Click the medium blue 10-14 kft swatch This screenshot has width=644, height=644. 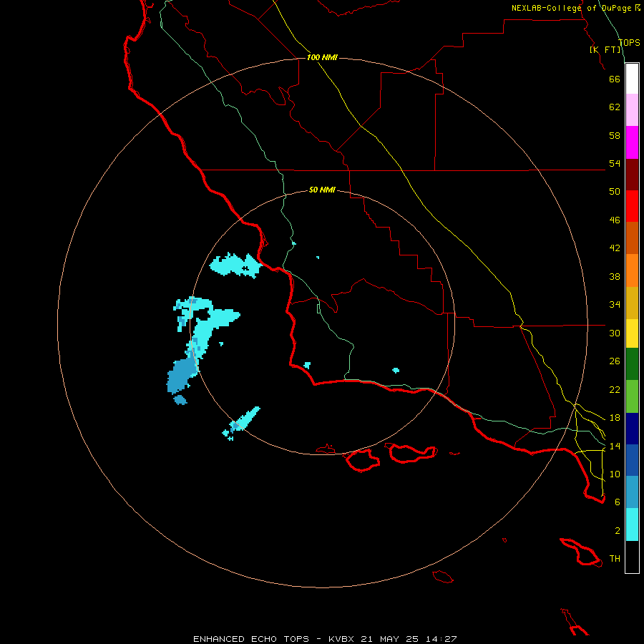coord(632,460)
